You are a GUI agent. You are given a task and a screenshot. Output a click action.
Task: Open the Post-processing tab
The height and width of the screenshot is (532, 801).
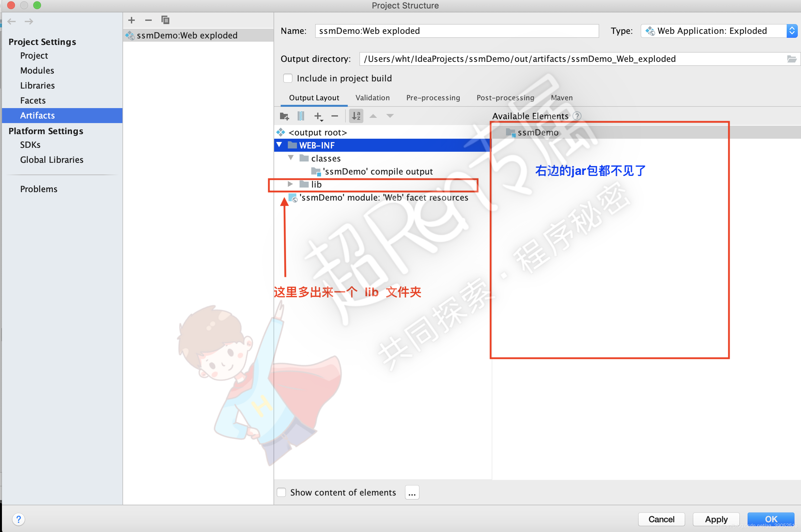pyautogui.click(x=505, y=98)
